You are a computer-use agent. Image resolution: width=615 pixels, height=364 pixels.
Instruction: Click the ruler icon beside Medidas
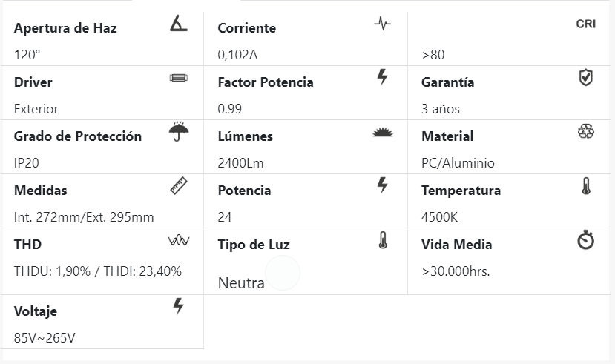click(179, 185)
